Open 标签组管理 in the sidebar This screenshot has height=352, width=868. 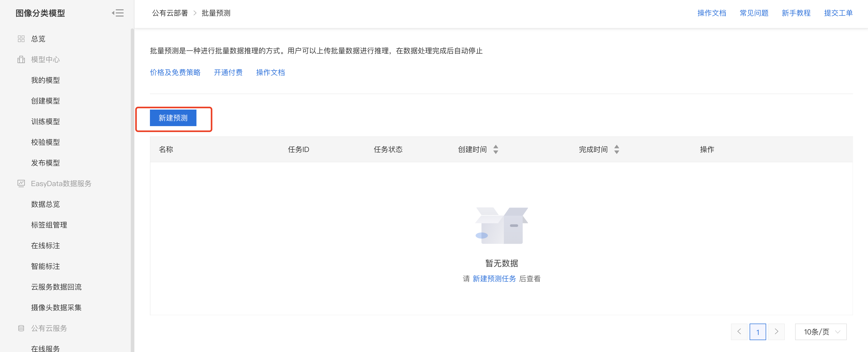click(x=49, y=225)
